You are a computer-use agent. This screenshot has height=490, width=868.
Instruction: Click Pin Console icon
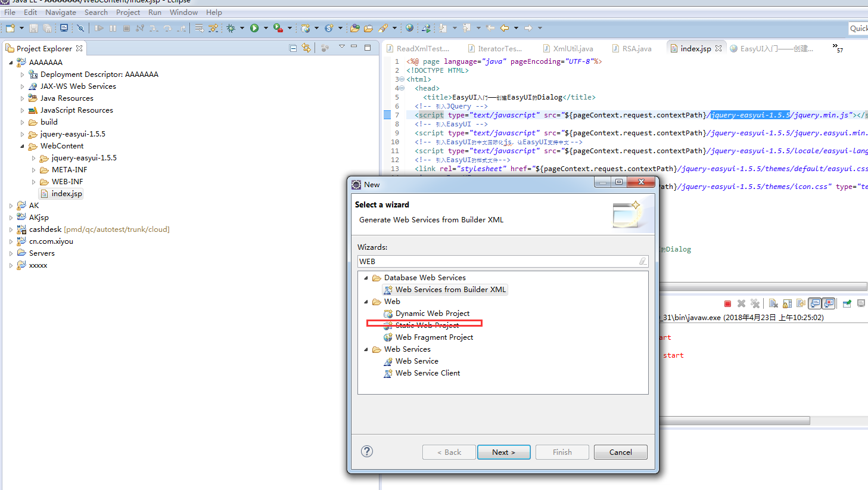pos(847,303)
